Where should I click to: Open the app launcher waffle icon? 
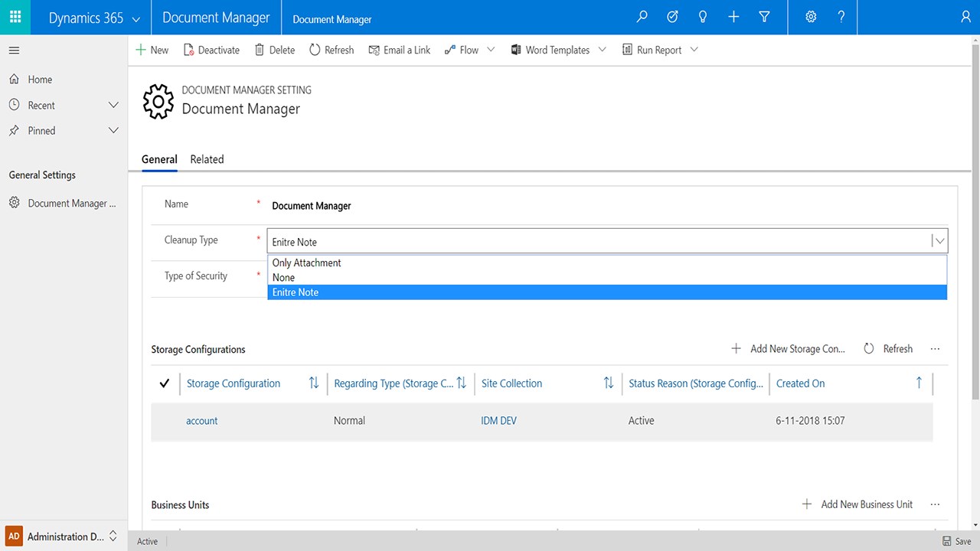(x=15, y=17)
